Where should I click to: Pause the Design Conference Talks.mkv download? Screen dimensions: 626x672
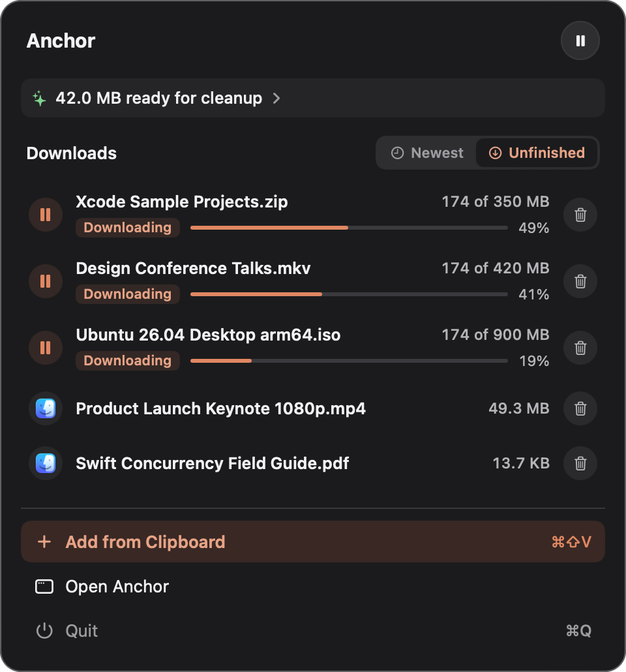coord(46,281)
